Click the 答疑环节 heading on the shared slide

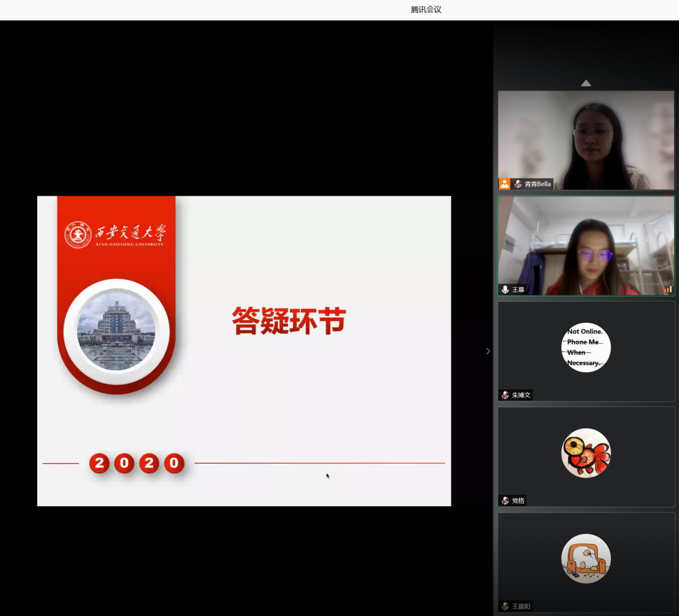click(289, 321)
